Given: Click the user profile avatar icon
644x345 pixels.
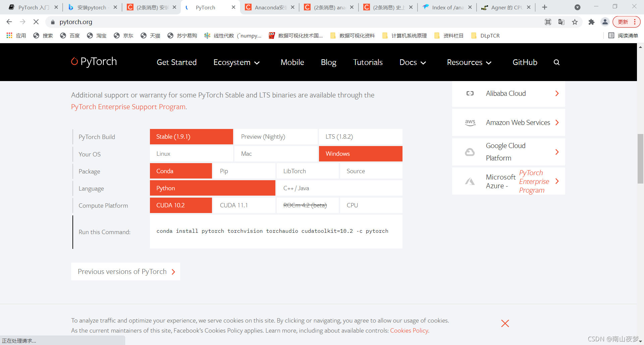Looking at the screenshot, I should click(605, 22).
